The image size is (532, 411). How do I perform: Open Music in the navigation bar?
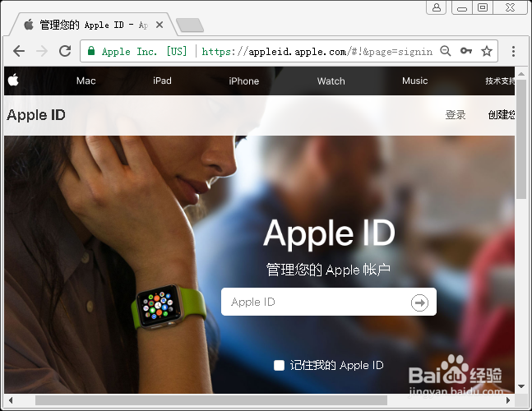(x=414, y=81)
